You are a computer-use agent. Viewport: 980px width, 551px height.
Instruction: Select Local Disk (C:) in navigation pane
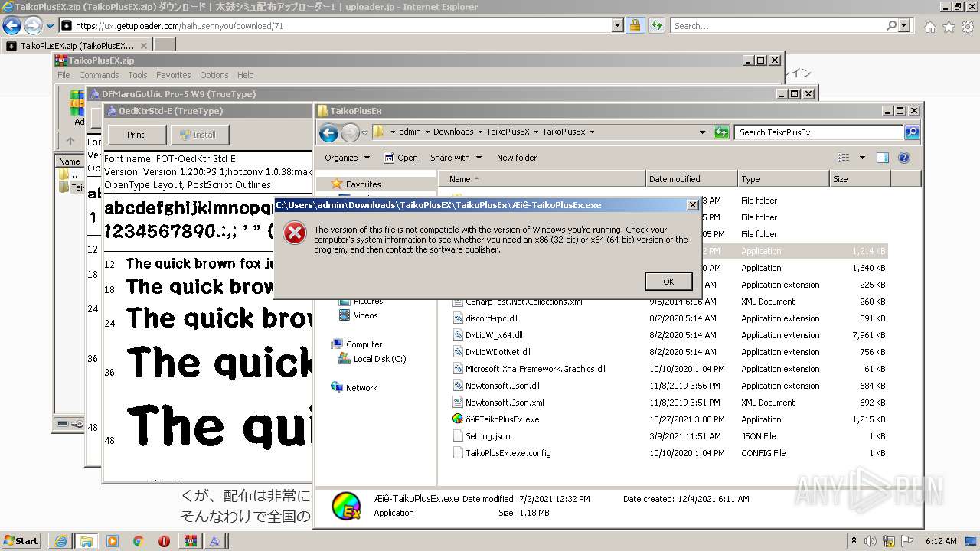380,359
